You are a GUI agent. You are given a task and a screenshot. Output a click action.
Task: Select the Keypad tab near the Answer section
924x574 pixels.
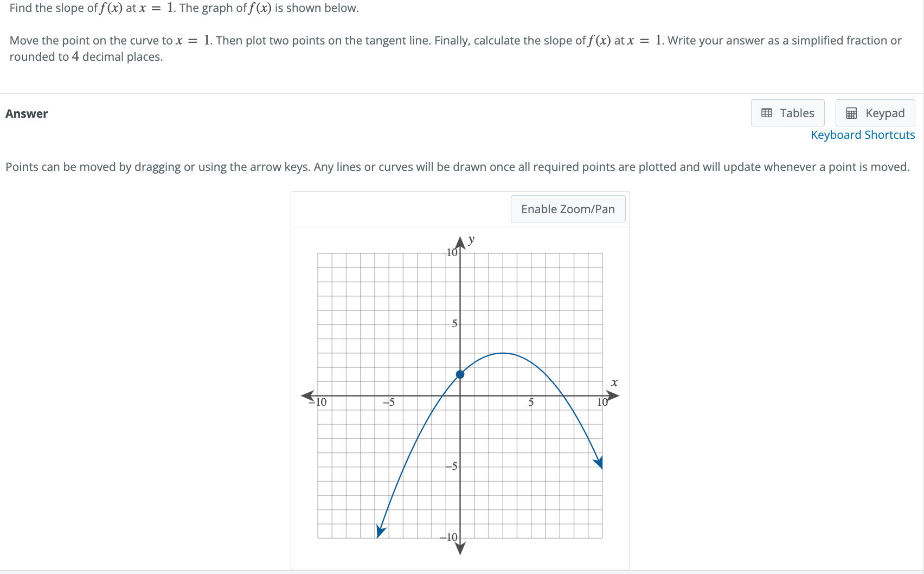click(x=875, y=113)
